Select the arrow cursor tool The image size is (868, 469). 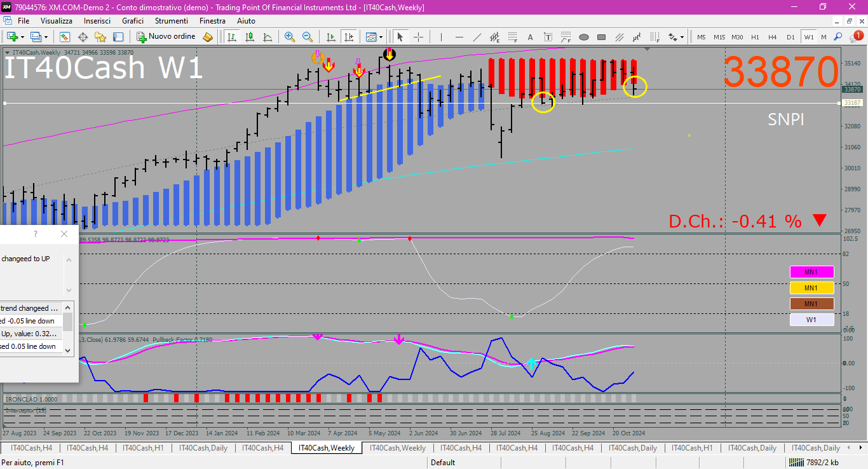(x=400, y=37)
